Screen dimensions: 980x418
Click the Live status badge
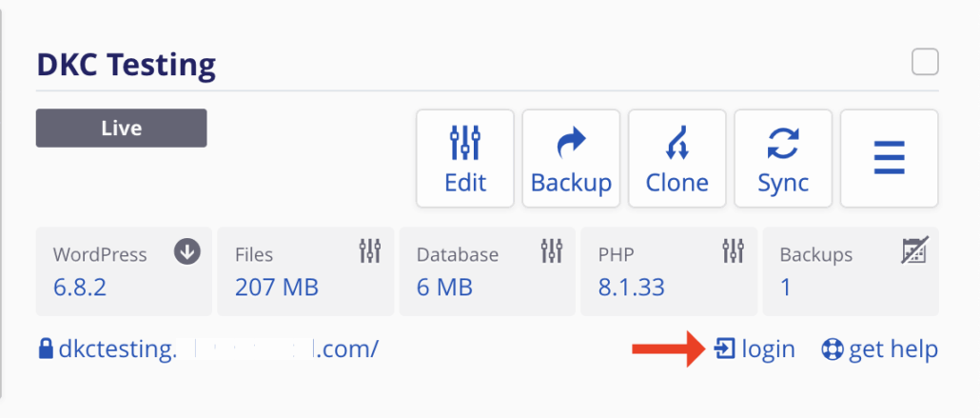[121, 128]
